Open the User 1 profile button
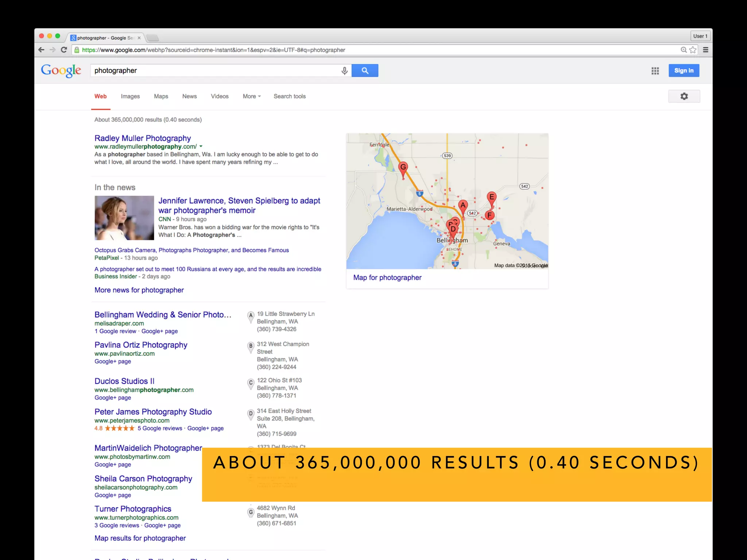This screenshot has height=560, width=747. [700, 36]
